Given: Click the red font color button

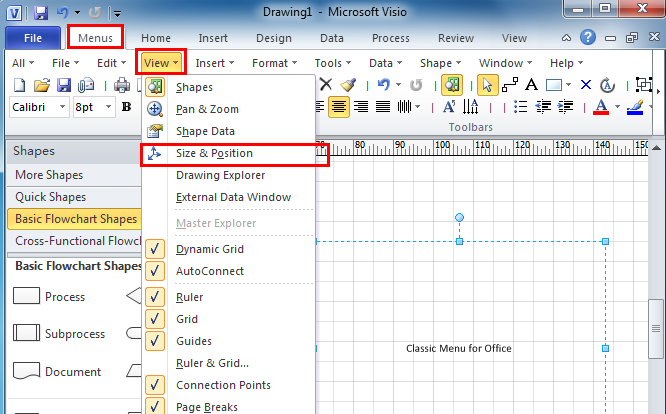Looking at the screenshot, I should tap(601, 107).
